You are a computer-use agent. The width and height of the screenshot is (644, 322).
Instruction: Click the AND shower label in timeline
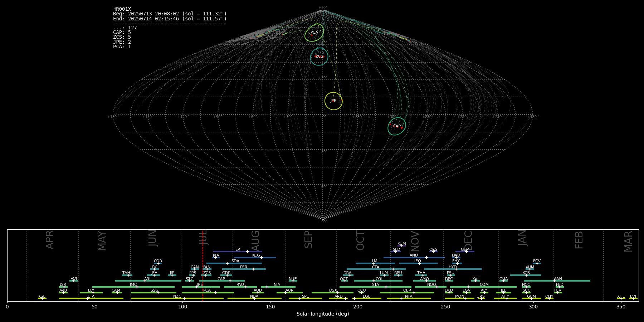414,255
